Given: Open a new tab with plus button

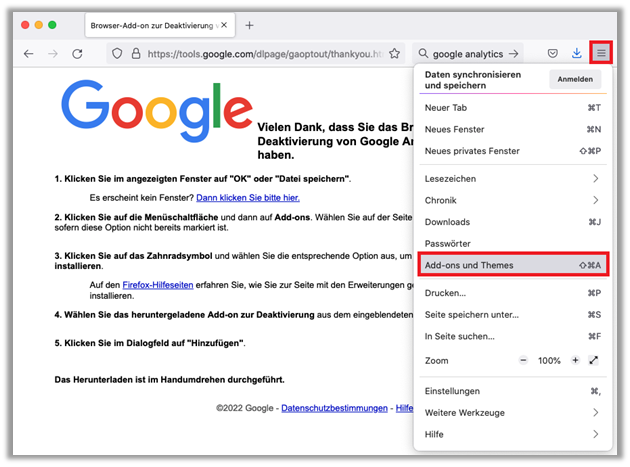Looking at the screenshot, I should click(x=250, y=25).
